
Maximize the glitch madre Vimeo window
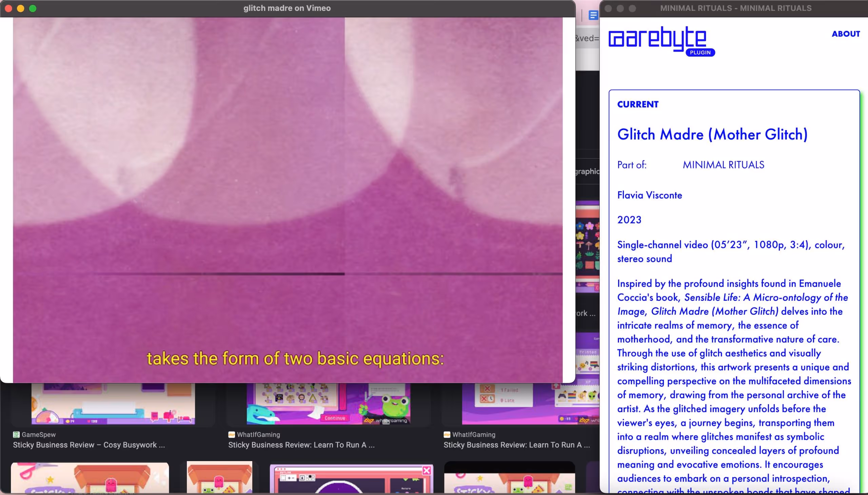(33, 8)
